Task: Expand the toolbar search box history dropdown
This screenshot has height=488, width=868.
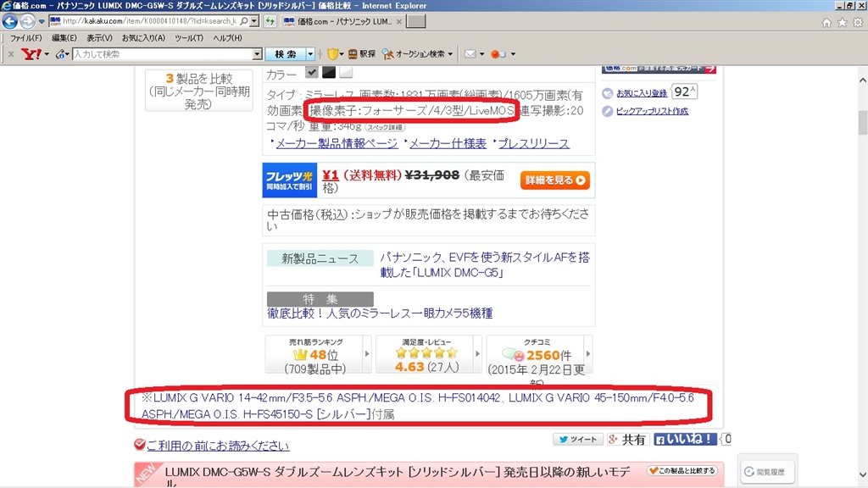Action: 258,53
